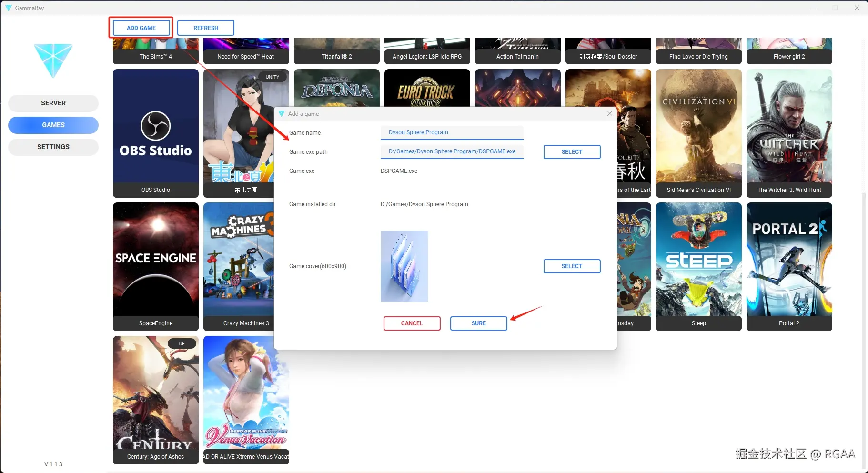Close the Add a game dialog
Image resolution: width=868 pixels, height=473 pixels.
pos(609,113)
